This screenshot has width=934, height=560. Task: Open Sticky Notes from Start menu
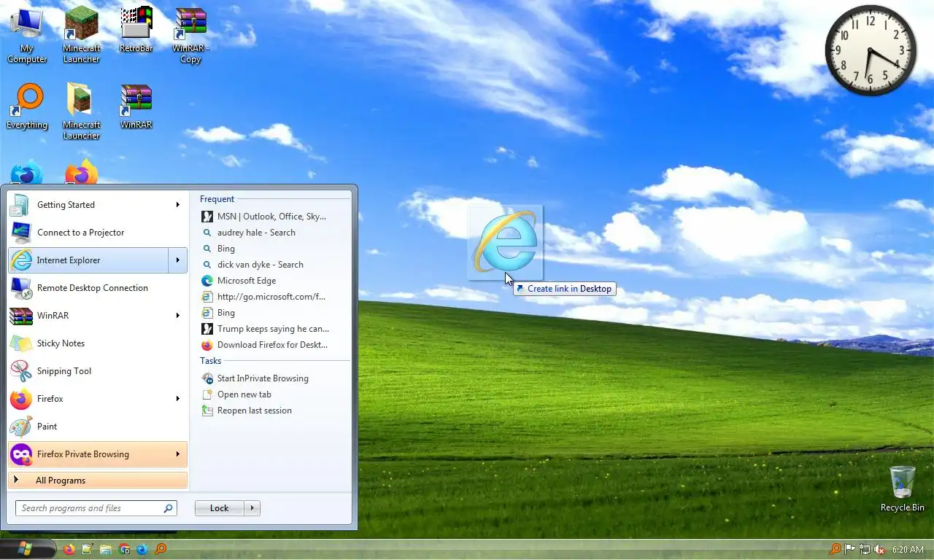click(98, 343)
